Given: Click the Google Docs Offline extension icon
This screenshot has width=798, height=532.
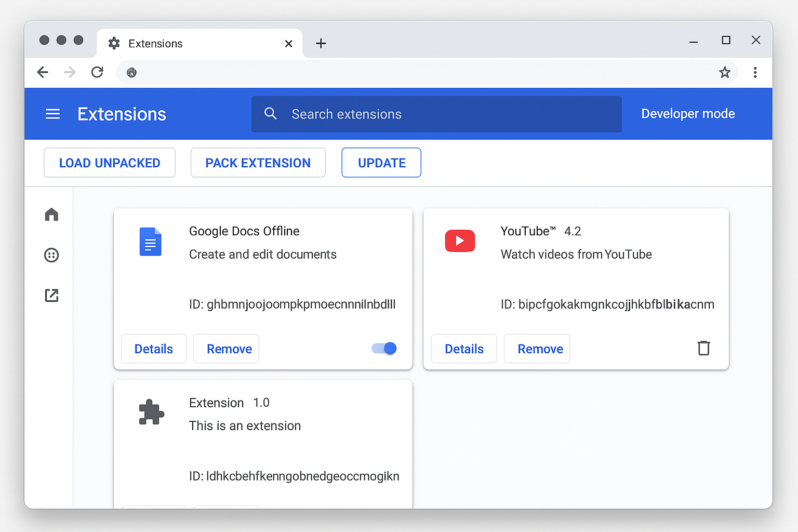Looking at the screenshot, I should pyautogui.click(x=150, y=241).
